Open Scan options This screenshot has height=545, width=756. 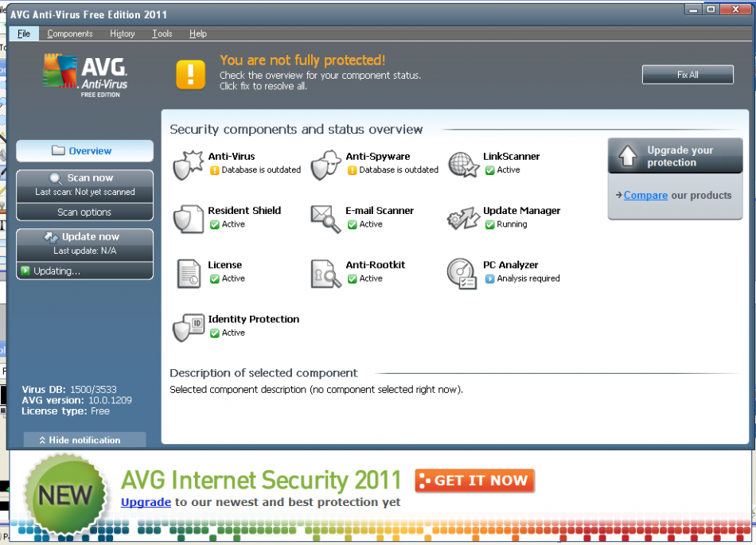click(85, 212)
